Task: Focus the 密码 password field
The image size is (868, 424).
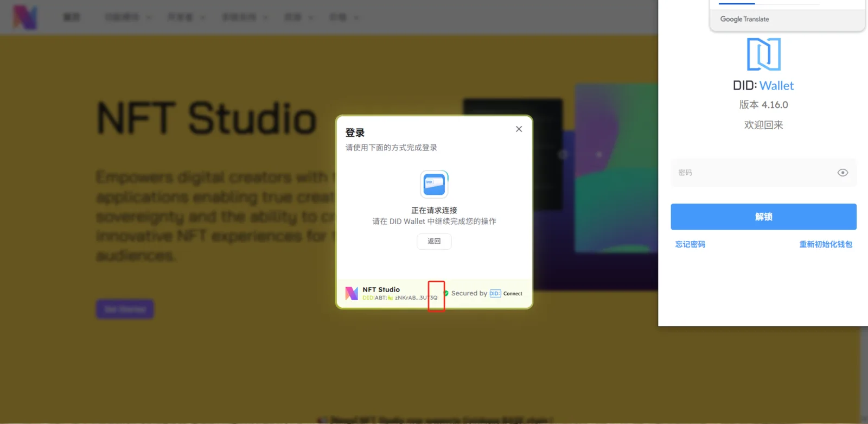Action: [763, 173]
